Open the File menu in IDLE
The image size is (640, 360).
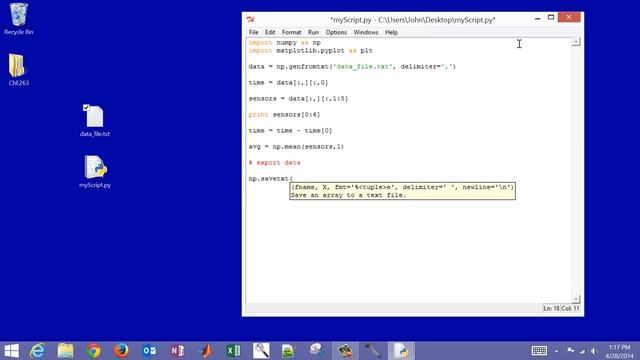click(253, 32)
